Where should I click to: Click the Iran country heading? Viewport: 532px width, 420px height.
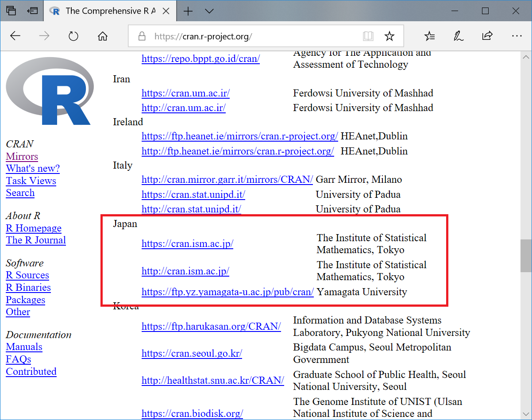coord(122,79)
